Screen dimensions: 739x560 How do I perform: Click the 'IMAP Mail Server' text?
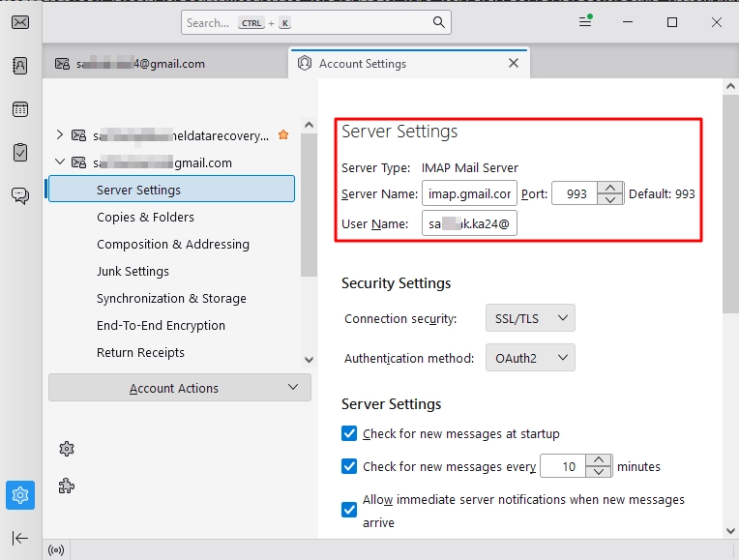click(469, 168)
